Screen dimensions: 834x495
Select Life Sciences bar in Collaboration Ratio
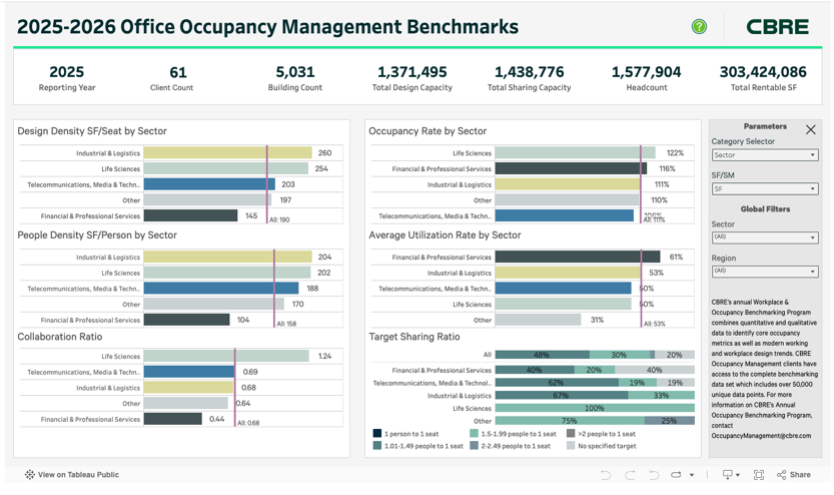(x=227, y=356)
